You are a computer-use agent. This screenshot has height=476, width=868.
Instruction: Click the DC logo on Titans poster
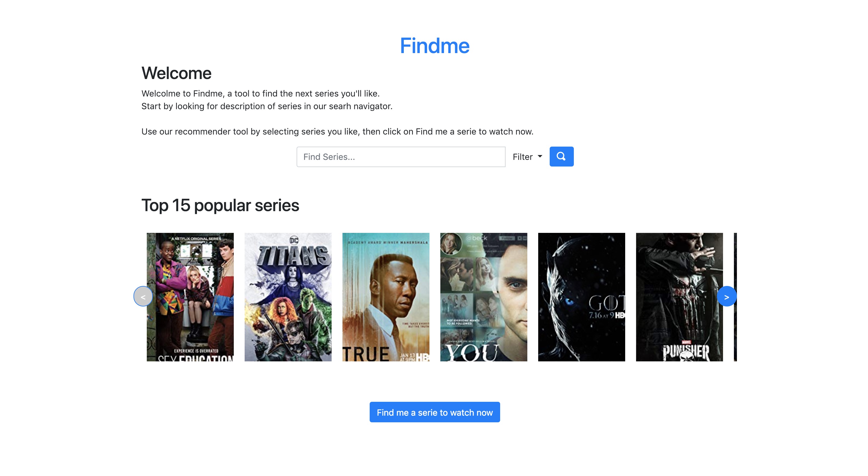[294, 240]
